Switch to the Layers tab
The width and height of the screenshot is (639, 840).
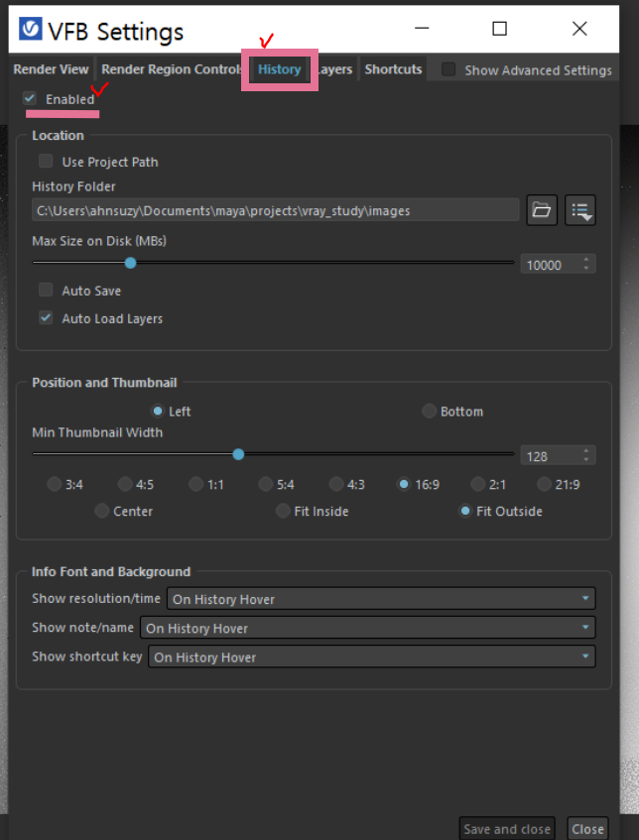coord(335,69)
